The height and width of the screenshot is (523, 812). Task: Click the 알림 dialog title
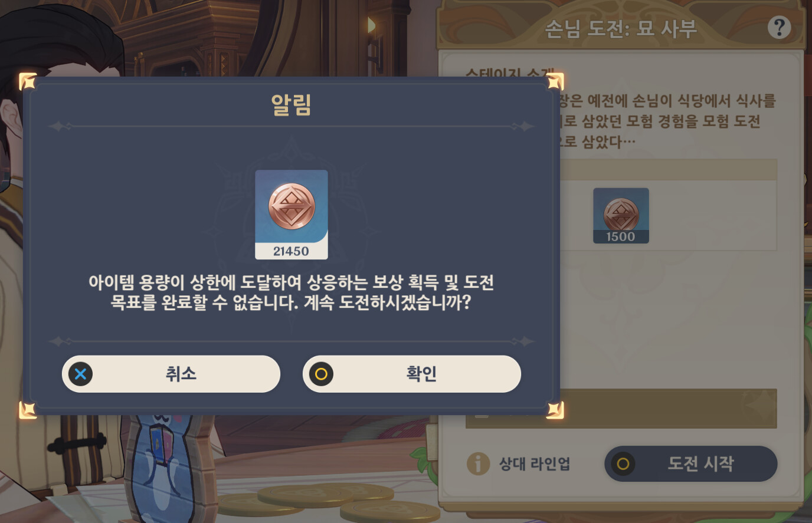pos(291,104)
